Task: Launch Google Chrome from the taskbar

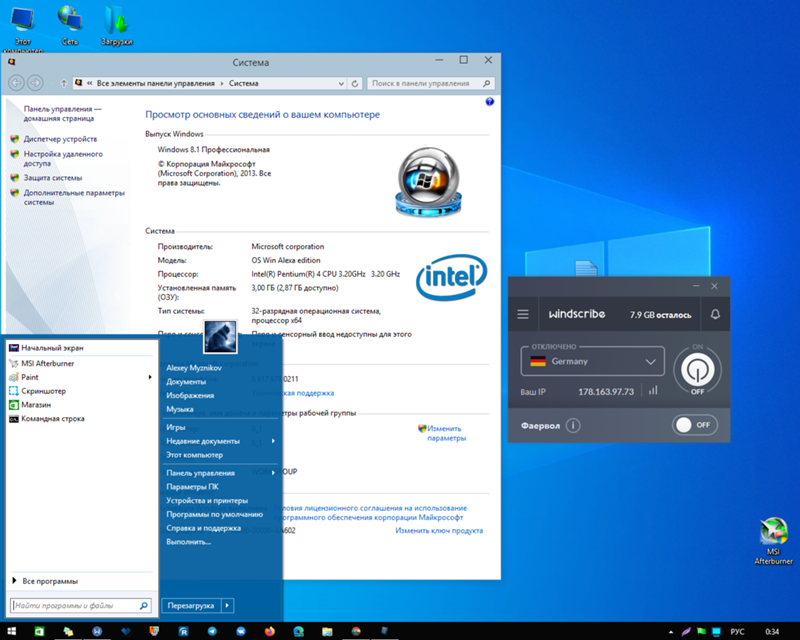Action: click(356, 631)
